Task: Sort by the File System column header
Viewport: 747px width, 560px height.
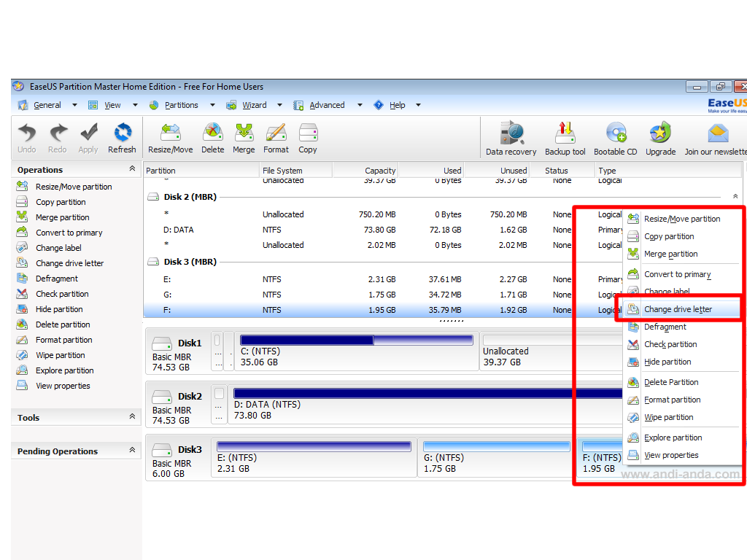Action: tap(295, 171)
